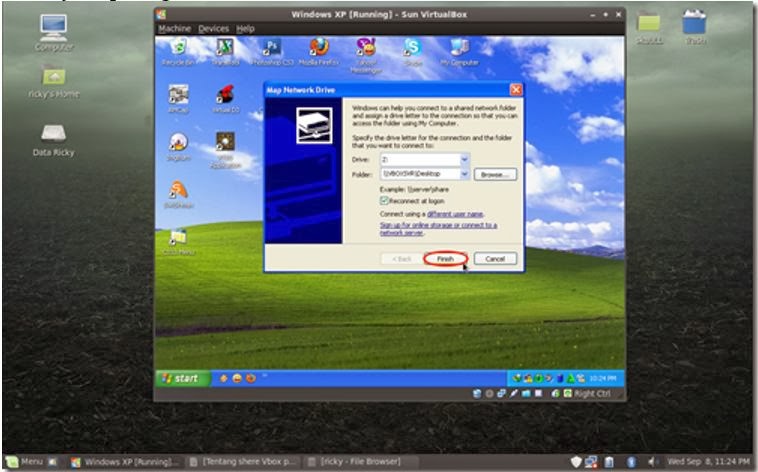The image size is (758, 472).
Task: Open the Virtual DJ desktop shortcut
Action: [226, 99]
